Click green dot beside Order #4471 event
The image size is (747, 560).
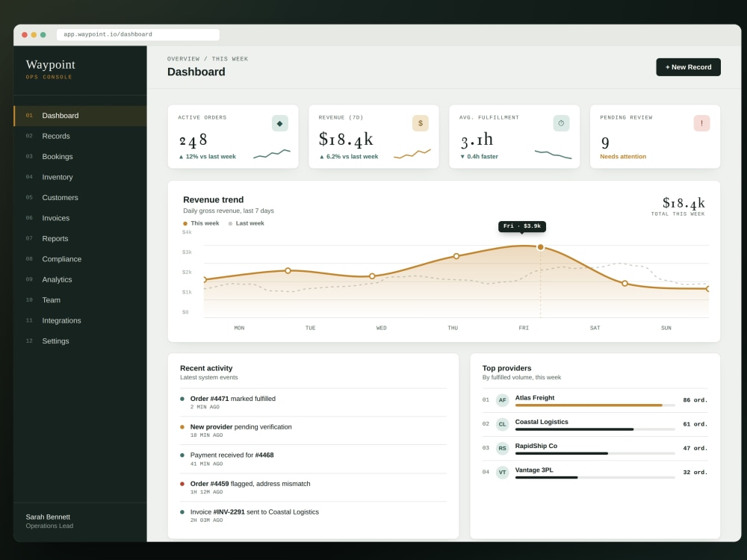182,399
